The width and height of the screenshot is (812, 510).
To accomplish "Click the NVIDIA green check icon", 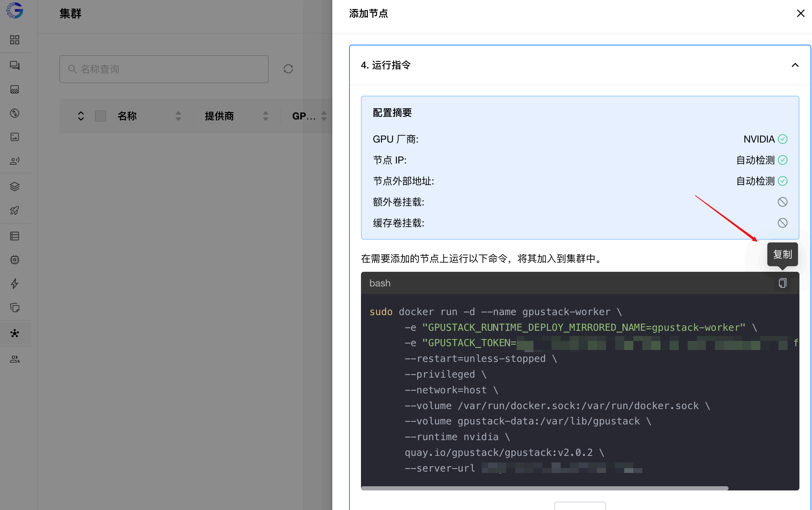I will (x=783, y=139).
